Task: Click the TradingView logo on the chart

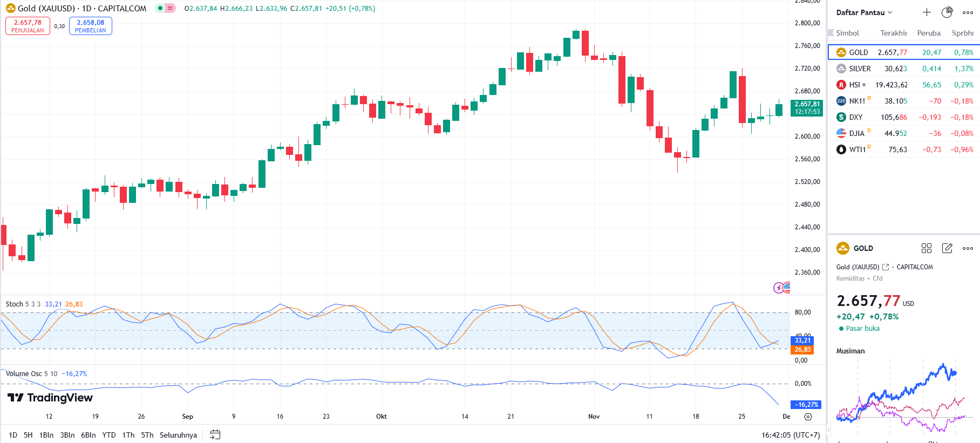Action: 50,398
